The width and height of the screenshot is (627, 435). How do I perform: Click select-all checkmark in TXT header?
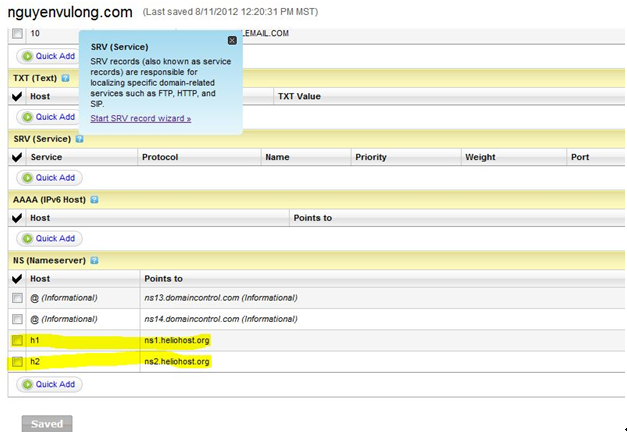pyautogui.click(x=17, y=97)
